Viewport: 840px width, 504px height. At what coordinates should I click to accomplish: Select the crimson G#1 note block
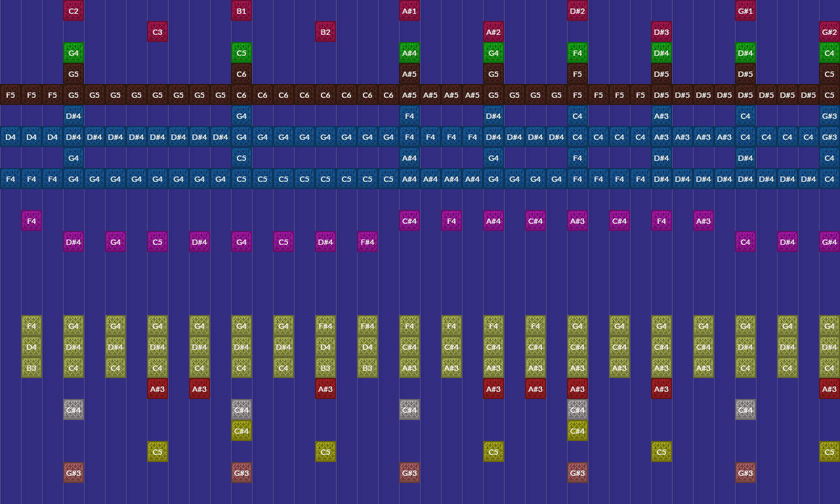point(745,11)
